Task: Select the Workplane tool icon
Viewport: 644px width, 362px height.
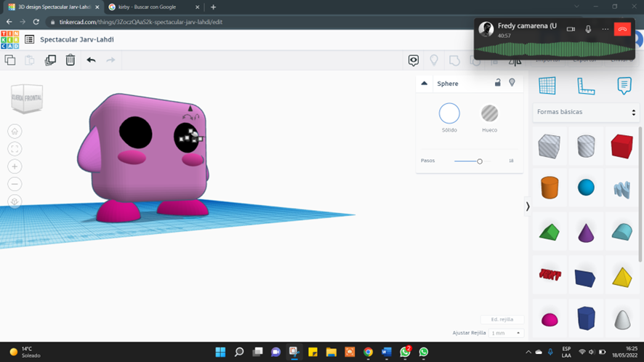Action: (x=547, y=86)
